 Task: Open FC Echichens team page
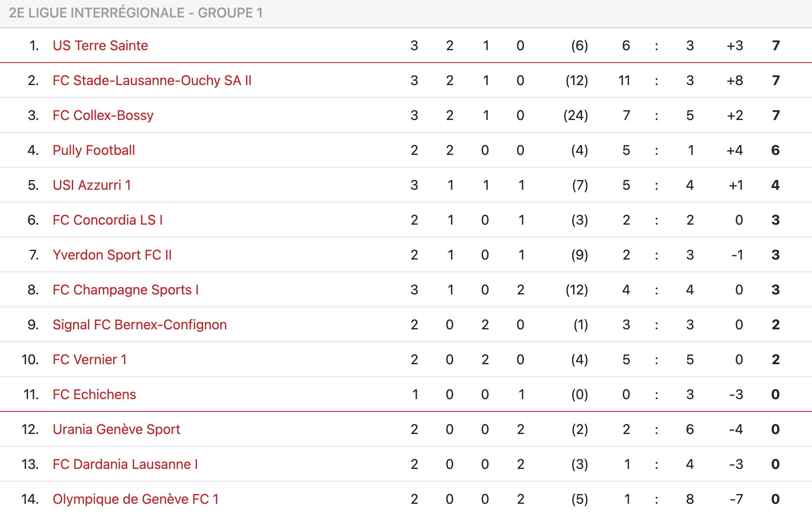click(x=94, y=394)
